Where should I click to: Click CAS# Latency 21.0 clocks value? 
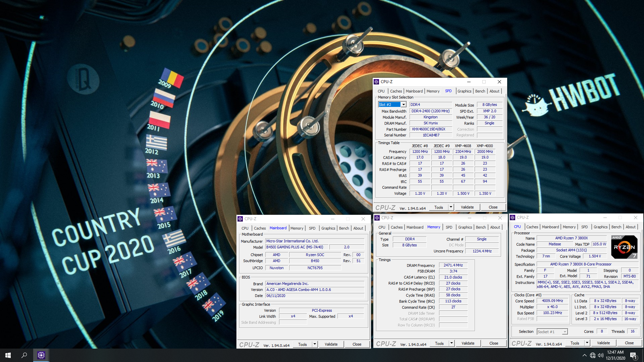[x=453, y=278]
